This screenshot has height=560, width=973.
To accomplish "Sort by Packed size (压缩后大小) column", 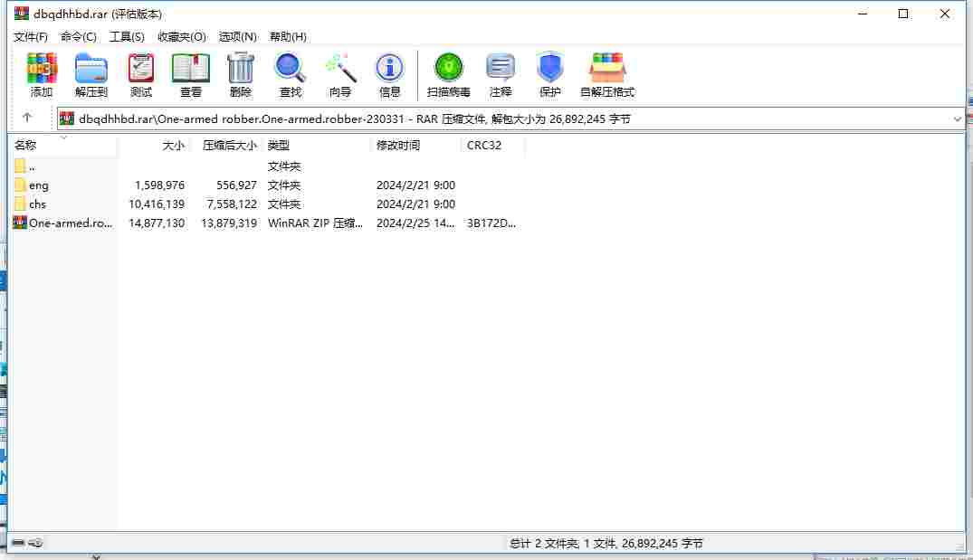I will click(x=226, y=145).
